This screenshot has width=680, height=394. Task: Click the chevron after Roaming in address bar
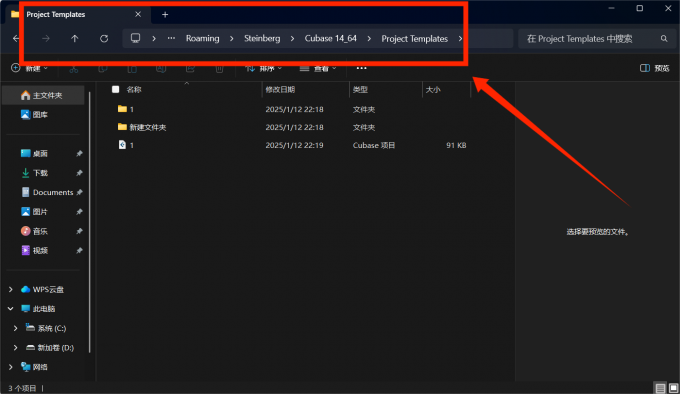point(232,39)
